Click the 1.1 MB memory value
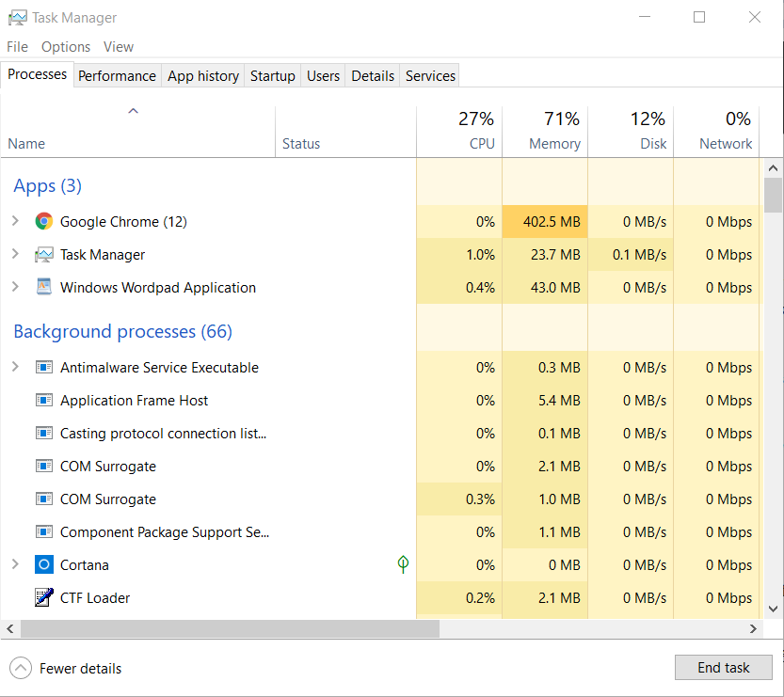Screen dimensions: 784x697 click(559, 532)
